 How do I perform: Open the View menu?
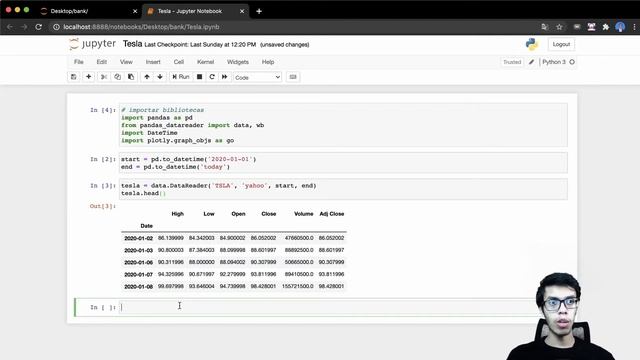pos(126,62)
